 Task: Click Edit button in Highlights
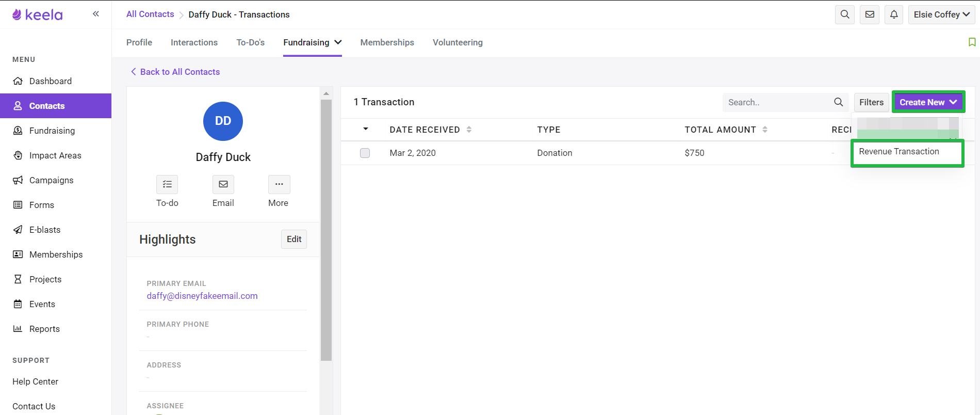click(294, 239)
